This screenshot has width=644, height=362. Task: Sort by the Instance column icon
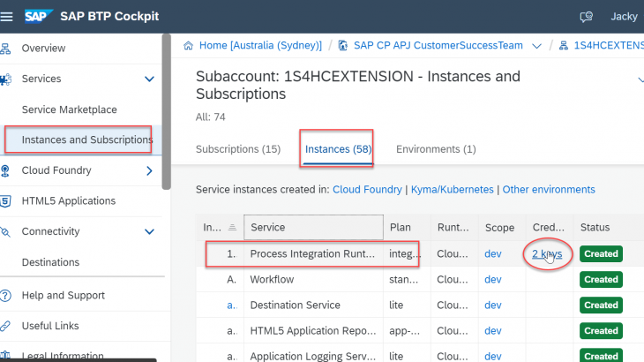click(232, 227)
